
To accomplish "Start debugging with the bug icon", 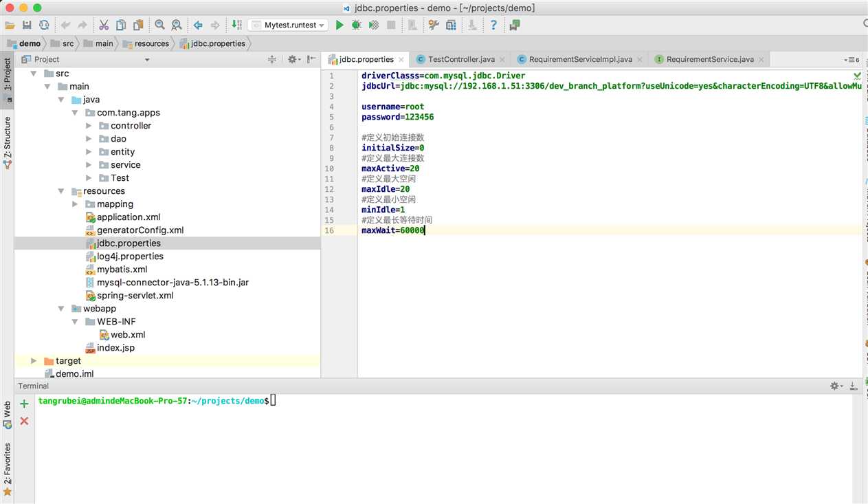I will tap(356, 25).
